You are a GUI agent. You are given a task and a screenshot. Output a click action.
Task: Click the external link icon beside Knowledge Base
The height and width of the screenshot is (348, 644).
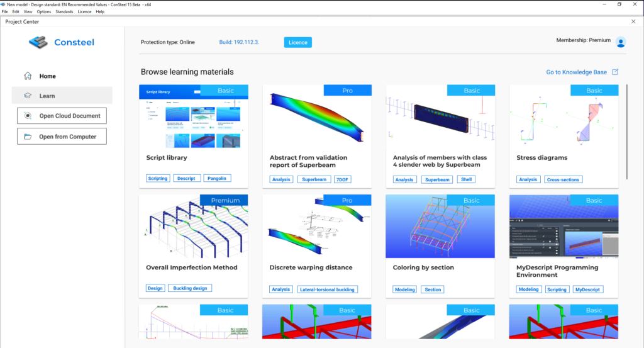point(615,72)
